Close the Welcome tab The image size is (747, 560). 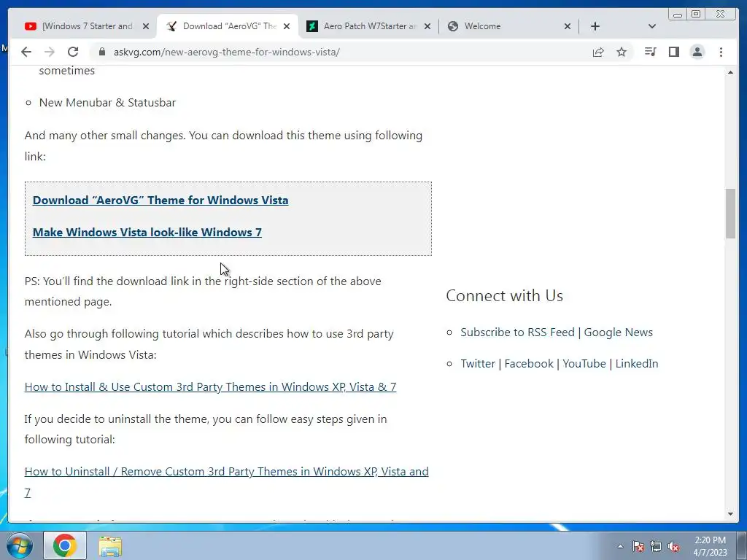568,26
